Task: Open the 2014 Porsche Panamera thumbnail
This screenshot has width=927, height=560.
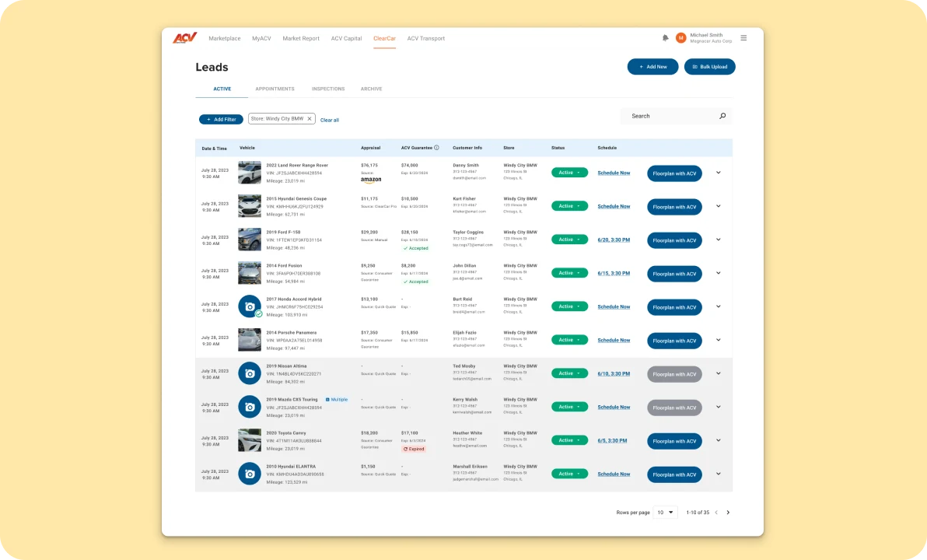Action: 250,340
